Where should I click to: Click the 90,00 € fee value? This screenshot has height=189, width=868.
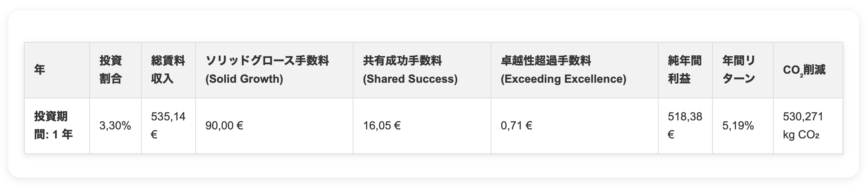click(224, 126)
